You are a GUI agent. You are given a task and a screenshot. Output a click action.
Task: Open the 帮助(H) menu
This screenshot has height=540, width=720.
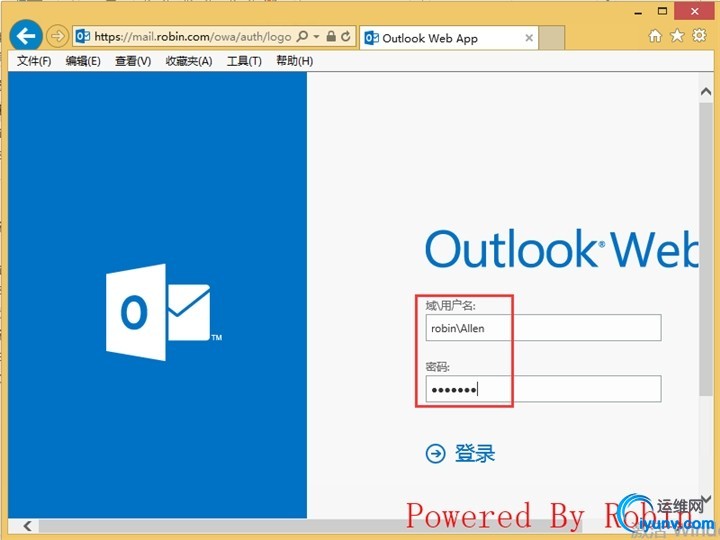(294, 61)
